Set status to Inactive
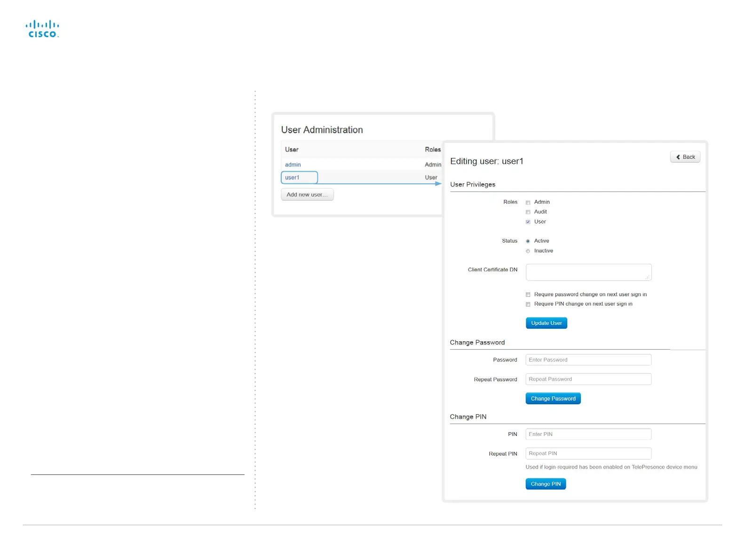745x560 pixels. pyautogui.click(x=528, y=251)
